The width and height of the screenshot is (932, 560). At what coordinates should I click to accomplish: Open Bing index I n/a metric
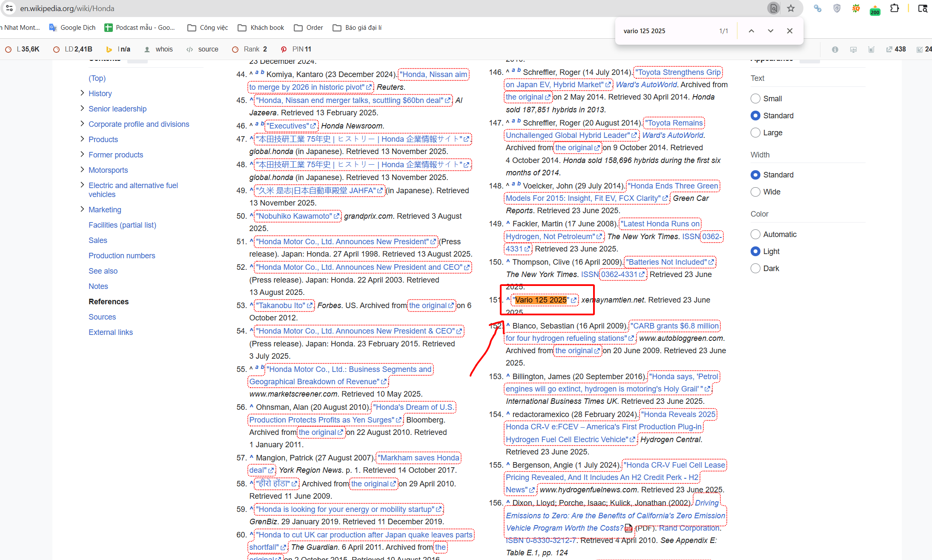pos(118,49)
